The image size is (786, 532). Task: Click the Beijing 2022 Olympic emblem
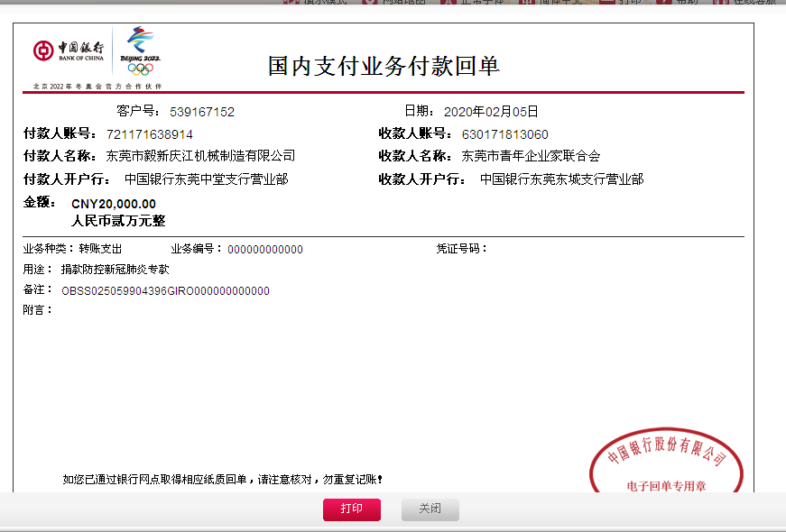click(x=141, y=50)
